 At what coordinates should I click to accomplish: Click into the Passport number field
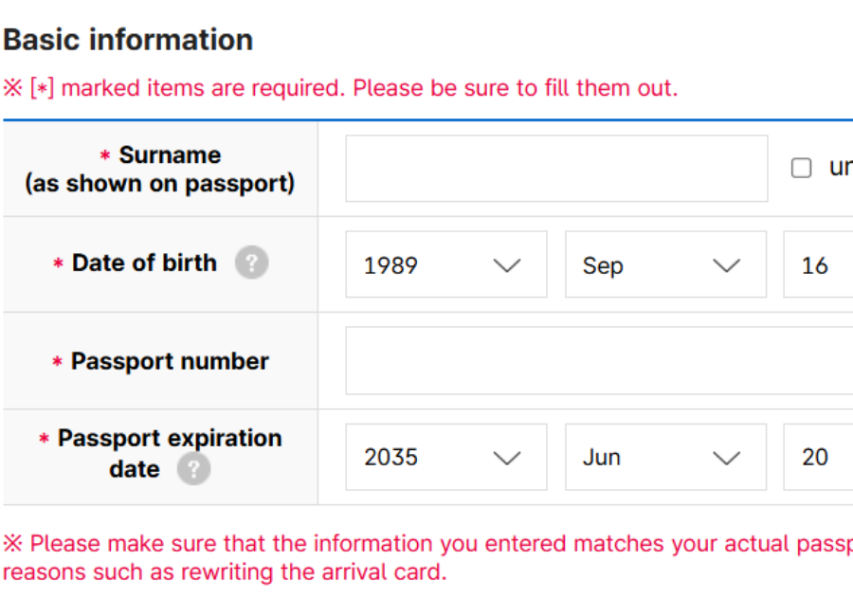(x=599, y=361)
